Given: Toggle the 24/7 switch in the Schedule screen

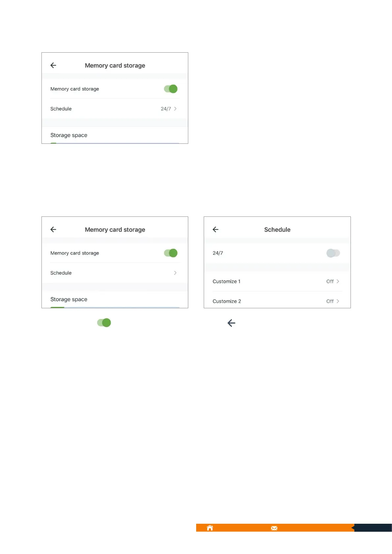Looking at the screenshot, I should click(333, 253).
